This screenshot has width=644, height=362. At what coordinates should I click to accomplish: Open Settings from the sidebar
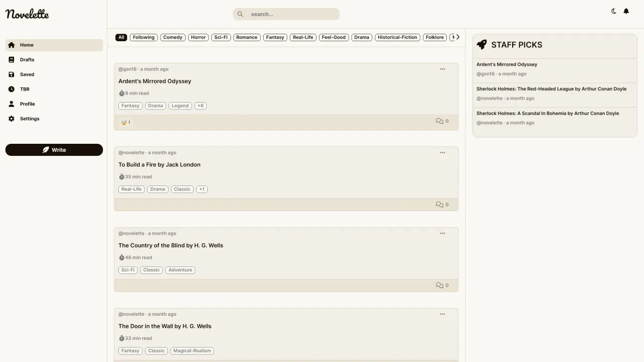(54, 119)
